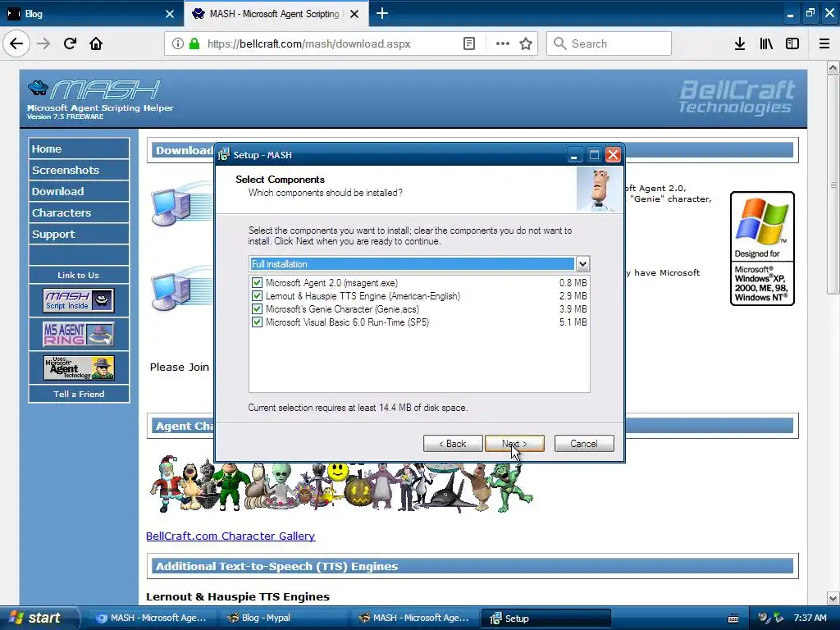Screen dimensions: 840x630
Task: Toggle the sidebar icon in toolbar
Action: point(792,43)
